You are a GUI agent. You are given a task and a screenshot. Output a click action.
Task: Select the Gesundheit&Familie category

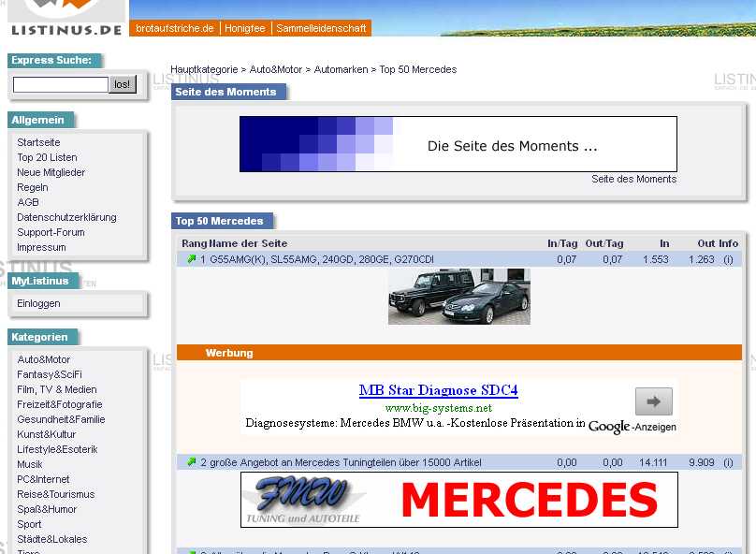61,419
